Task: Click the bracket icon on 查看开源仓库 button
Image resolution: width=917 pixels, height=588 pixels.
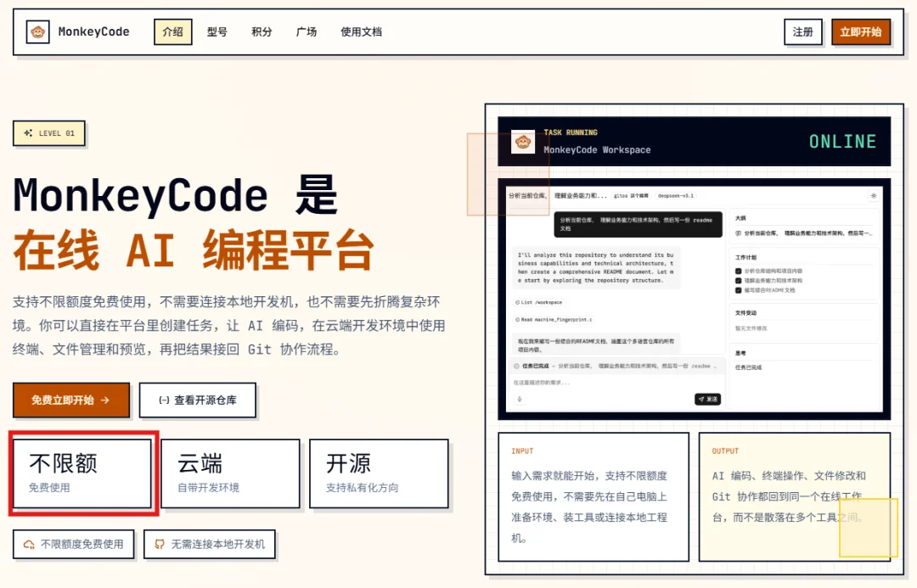Action: pyautogui.click(x=164, y=400)
